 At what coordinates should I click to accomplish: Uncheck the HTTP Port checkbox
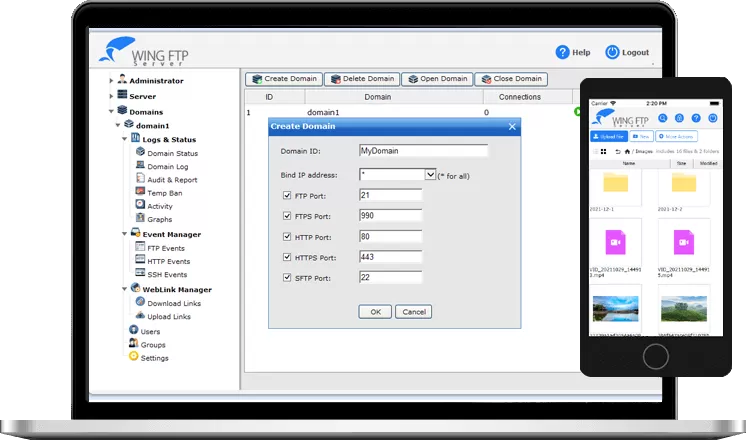287,236
